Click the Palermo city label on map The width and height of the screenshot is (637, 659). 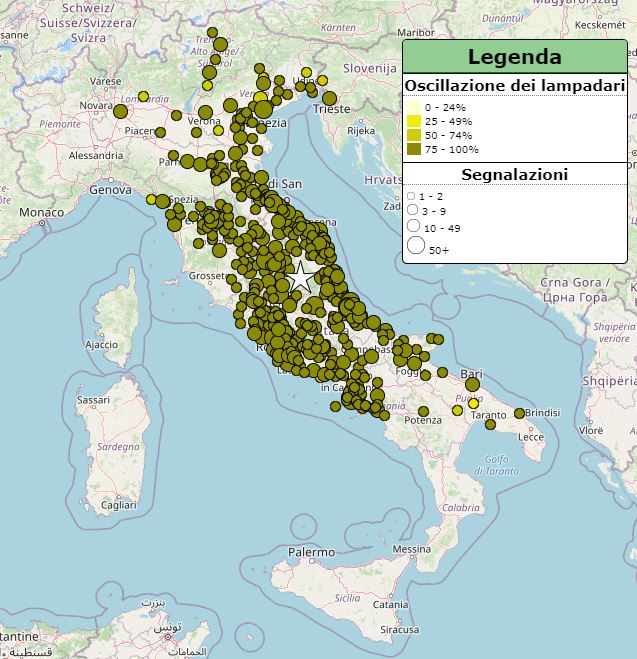[x=311, y=552]
